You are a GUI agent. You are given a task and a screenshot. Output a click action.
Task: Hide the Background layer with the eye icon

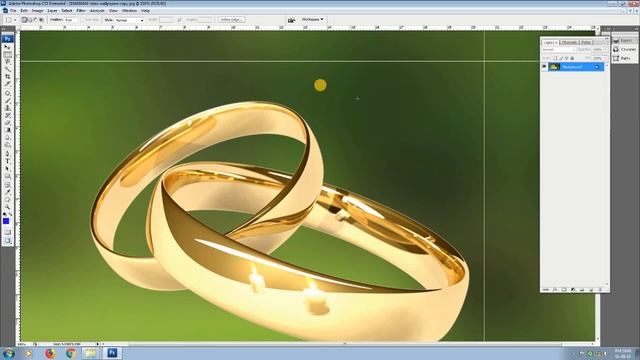pyautogui.click(x=544, y=67)
